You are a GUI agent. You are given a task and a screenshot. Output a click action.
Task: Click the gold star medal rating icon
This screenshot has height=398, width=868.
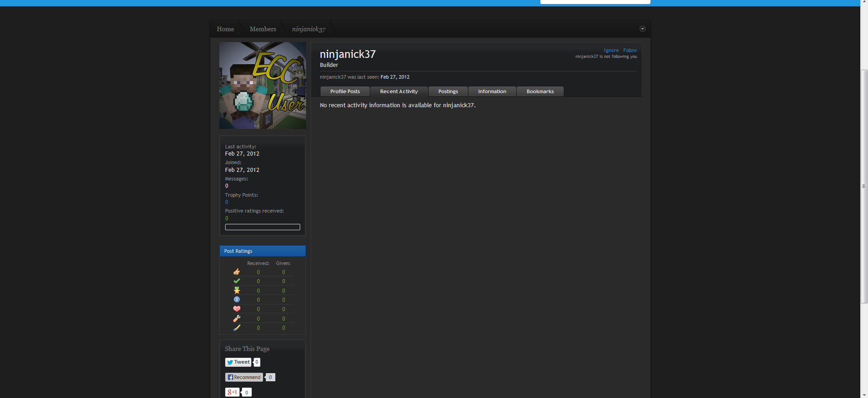tap(236, 290)
